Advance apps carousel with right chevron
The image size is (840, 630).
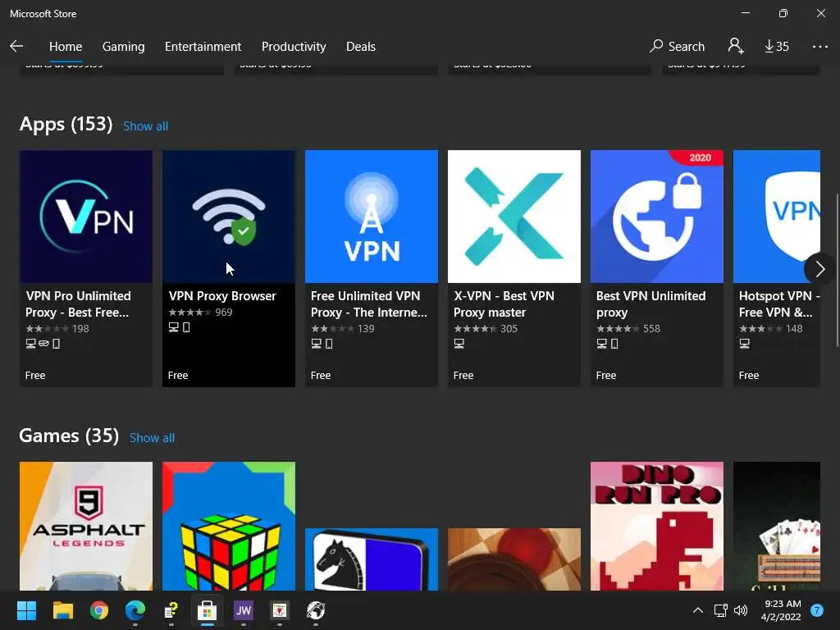[819, 269]
